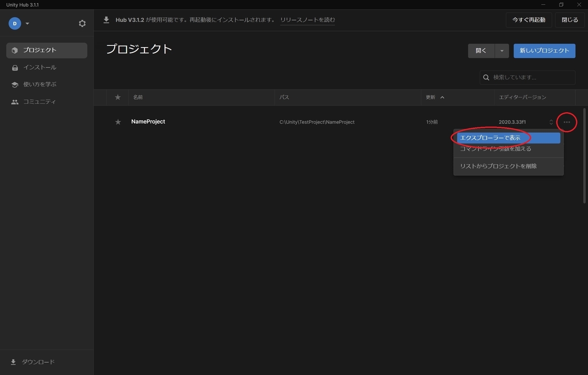This screenshot has height=375, width=588.
Task: Click the vertical scrollbar of project list
Action: click(584, 156)
